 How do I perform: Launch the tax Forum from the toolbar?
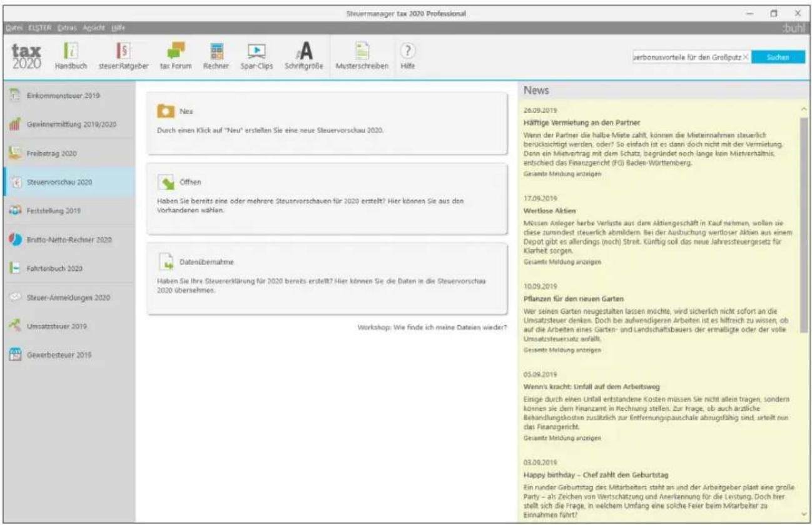coord(175,56)
